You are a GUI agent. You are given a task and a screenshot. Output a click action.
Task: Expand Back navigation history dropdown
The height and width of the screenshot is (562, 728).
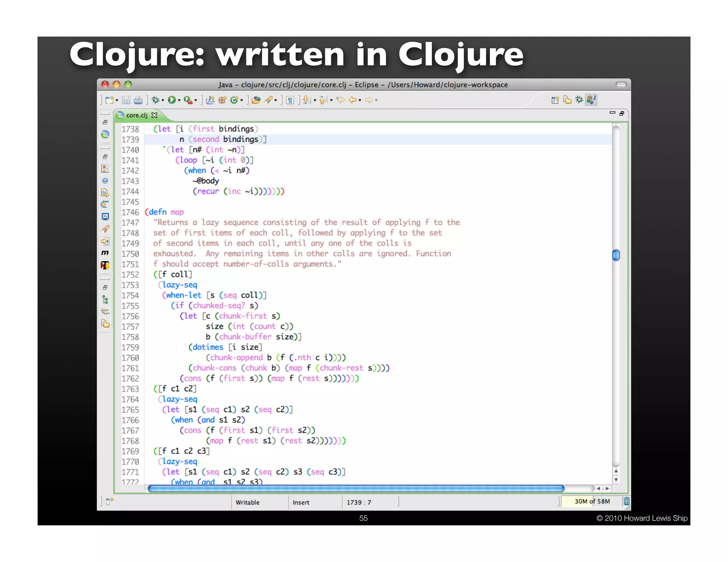pos(360,101)
